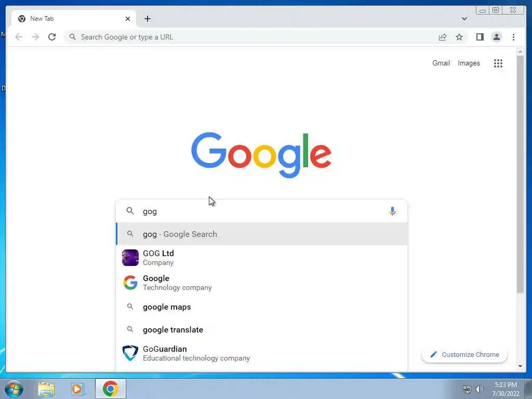
Task: Choose the 'gog - Google Search' suggestion
Action: coord(262,234)
